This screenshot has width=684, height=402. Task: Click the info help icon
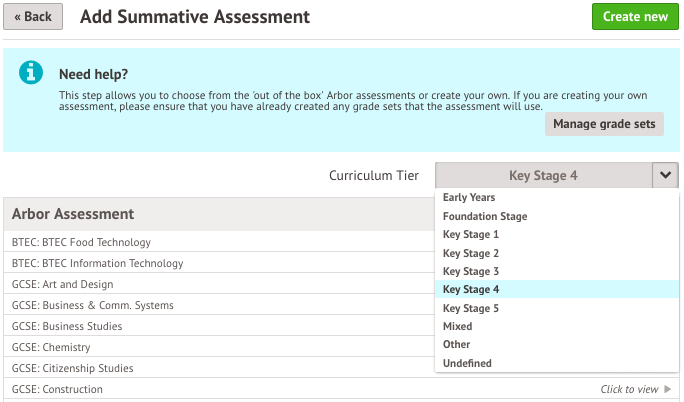click(31, 72)
